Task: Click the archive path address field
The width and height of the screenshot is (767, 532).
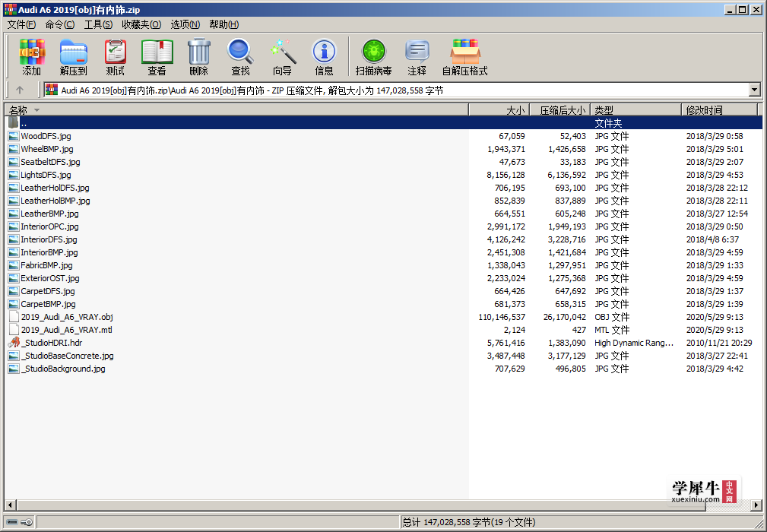Action: click(x=396, y=90)
